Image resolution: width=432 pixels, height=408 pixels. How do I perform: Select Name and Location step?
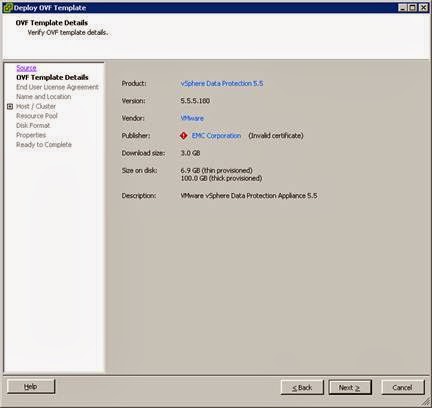[44, 97]
